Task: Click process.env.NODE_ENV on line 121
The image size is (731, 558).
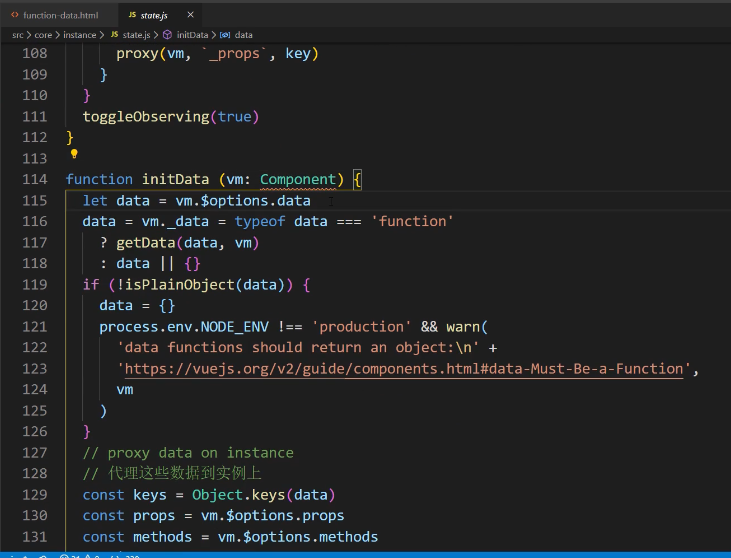Action: (x=184, y=327)
